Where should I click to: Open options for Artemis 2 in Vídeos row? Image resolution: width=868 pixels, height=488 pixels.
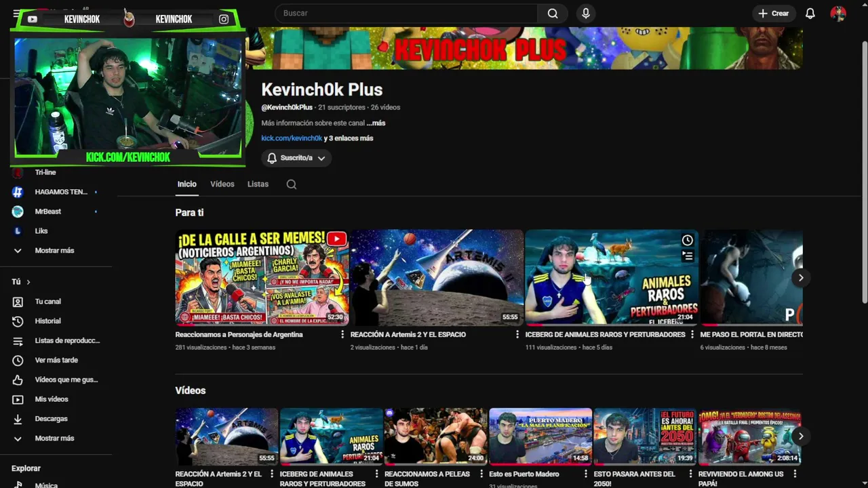tap(272, 474)
